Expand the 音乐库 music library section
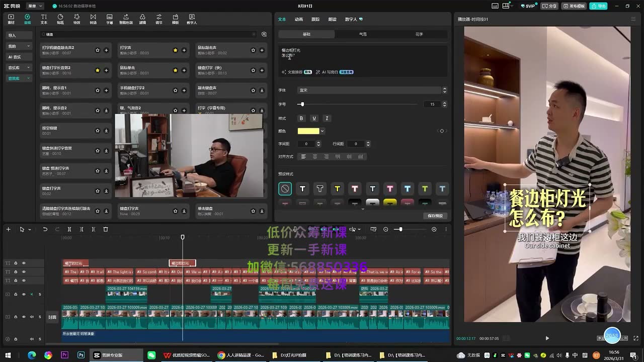The image size is (644, 362). (19, 67)
